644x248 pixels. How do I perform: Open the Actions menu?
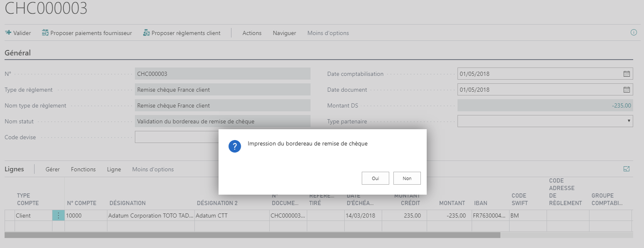coord(252,33)
